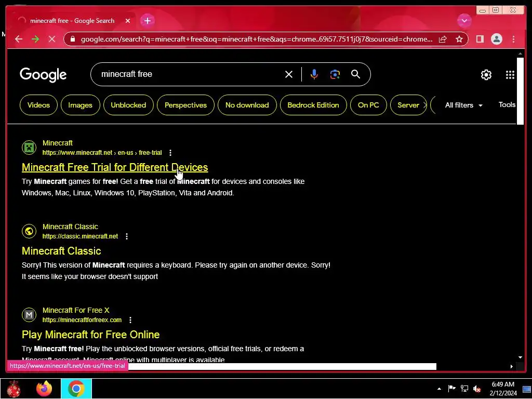This screenshot has width=532, height=399.
Task: Select the Perspectives filter chip
Action: pos(185,105)
